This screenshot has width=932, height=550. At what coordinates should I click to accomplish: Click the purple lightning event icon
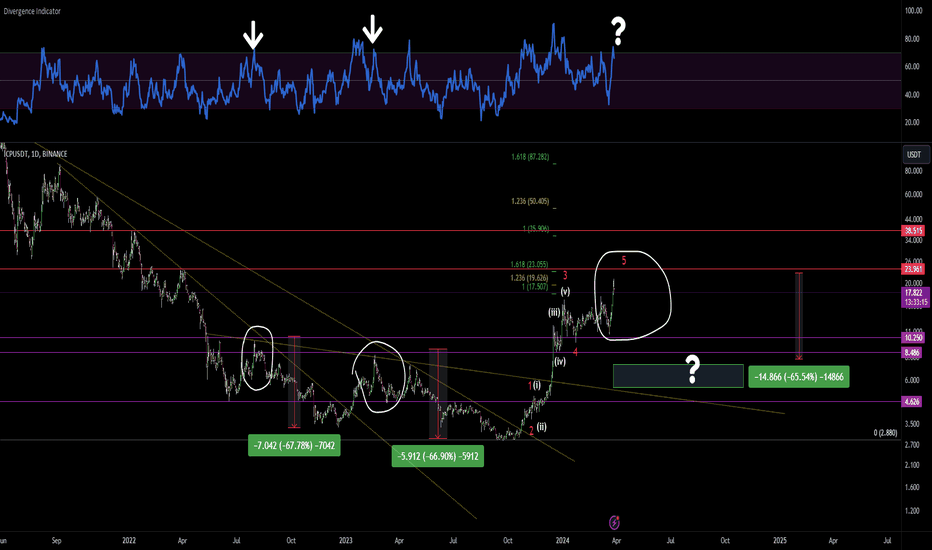pyautogui.click(x=615, y=523)
